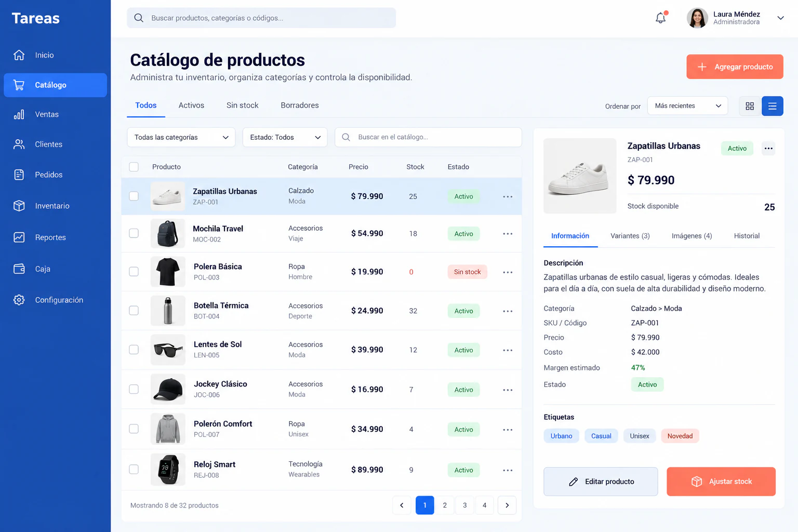798x532 pixels.
Task: Go to previous page arrow
Action: click(x=402, y=505)
